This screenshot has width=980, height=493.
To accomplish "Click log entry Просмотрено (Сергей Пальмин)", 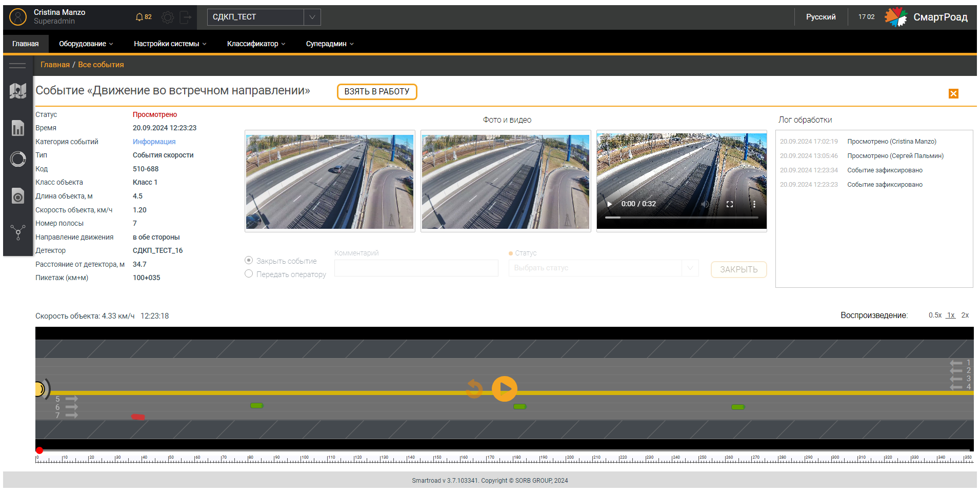I will click(895, 156).
